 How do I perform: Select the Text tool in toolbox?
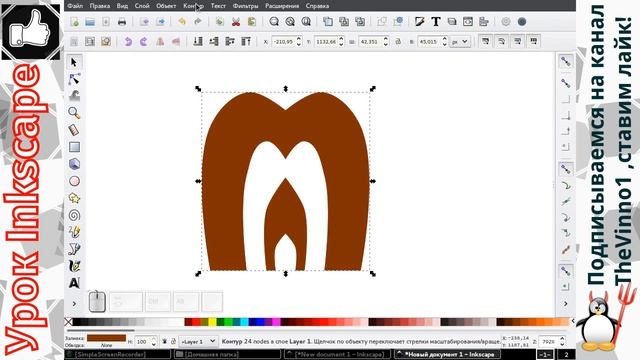pyautogui.click(x=74, y=283)
